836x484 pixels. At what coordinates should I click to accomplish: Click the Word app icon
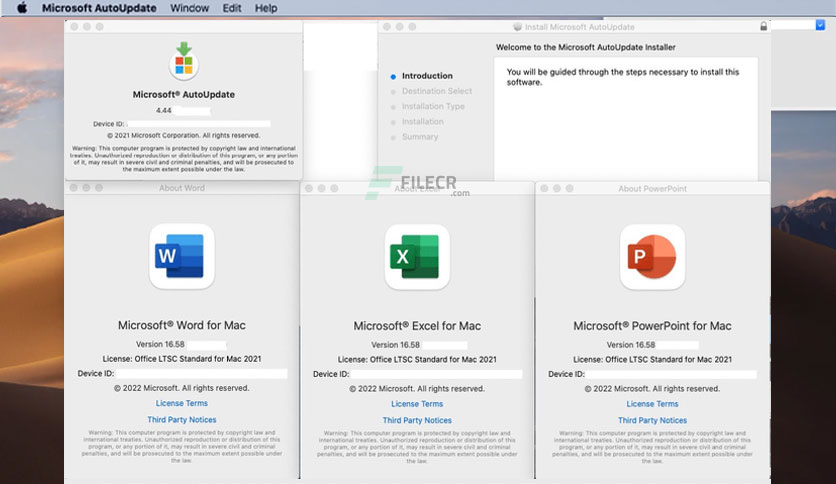tap(182, 256)
